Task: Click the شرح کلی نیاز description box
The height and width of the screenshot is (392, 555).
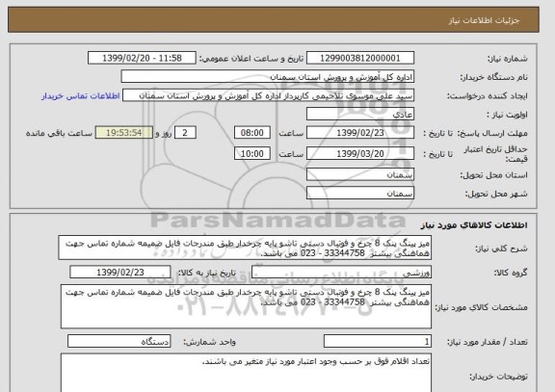Action: (x=245, y=248)
